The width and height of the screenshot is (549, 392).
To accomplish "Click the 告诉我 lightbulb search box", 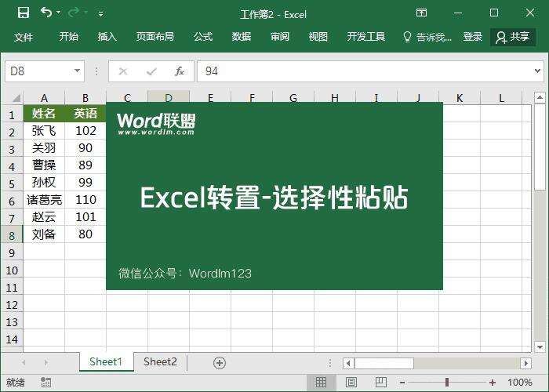I will (x=427, y=37).
